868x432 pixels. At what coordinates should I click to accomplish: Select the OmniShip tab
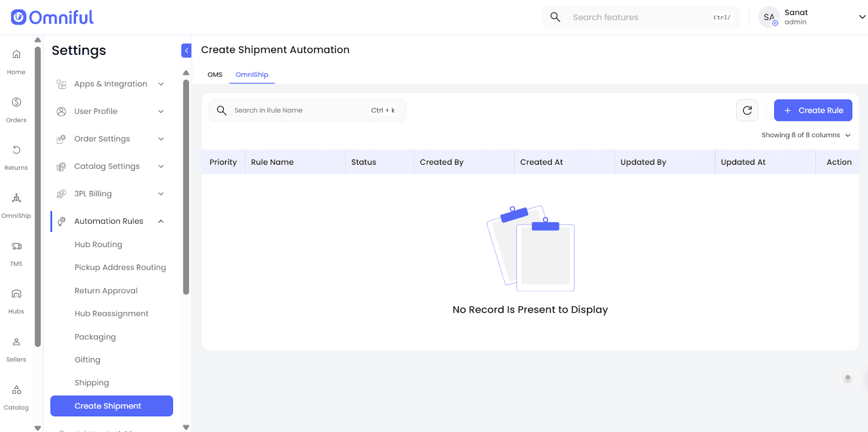pos(252,75)
